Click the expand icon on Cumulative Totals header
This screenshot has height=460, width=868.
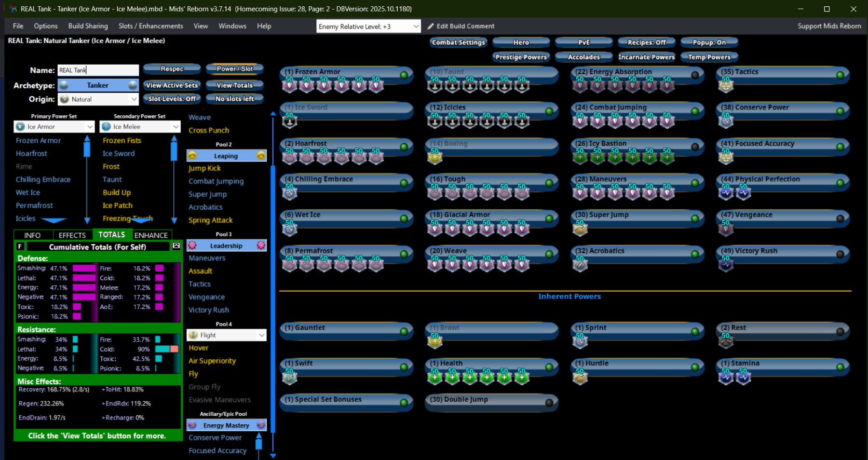[176, 246]
